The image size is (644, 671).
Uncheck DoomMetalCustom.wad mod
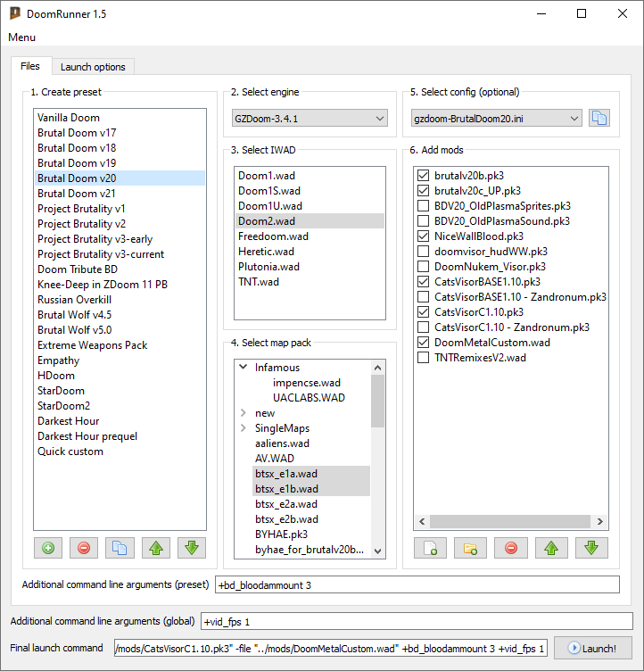(x=423, y=343)
